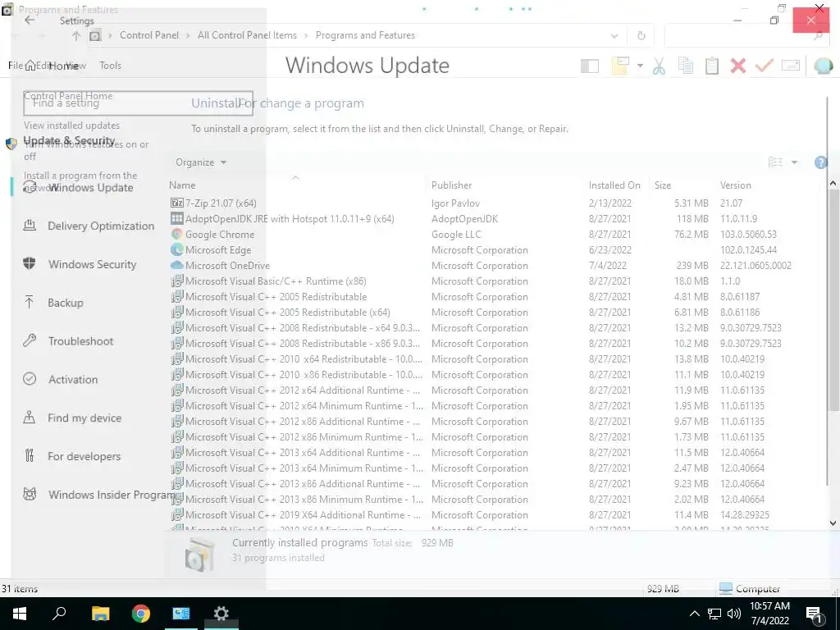Show hidden tray icons chevron
840x630 pixels.
694,614
